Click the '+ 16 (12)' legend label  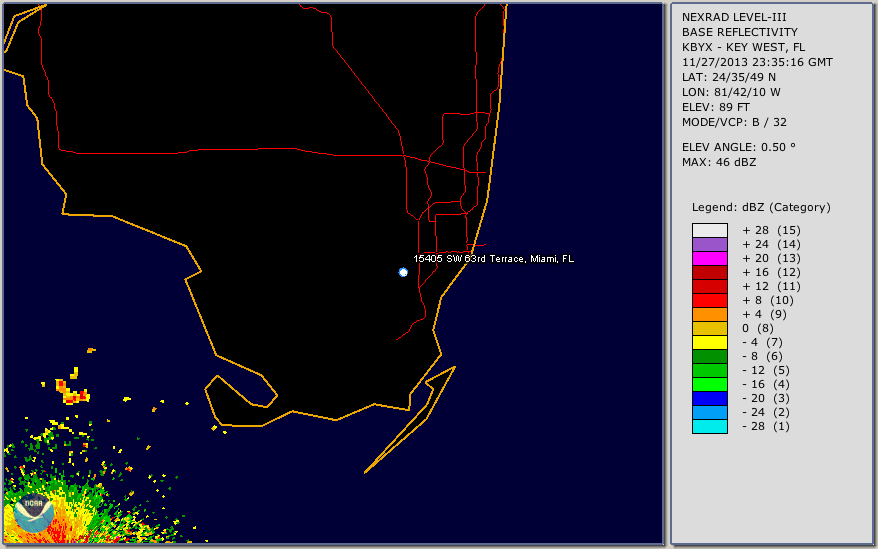point(772,272)
